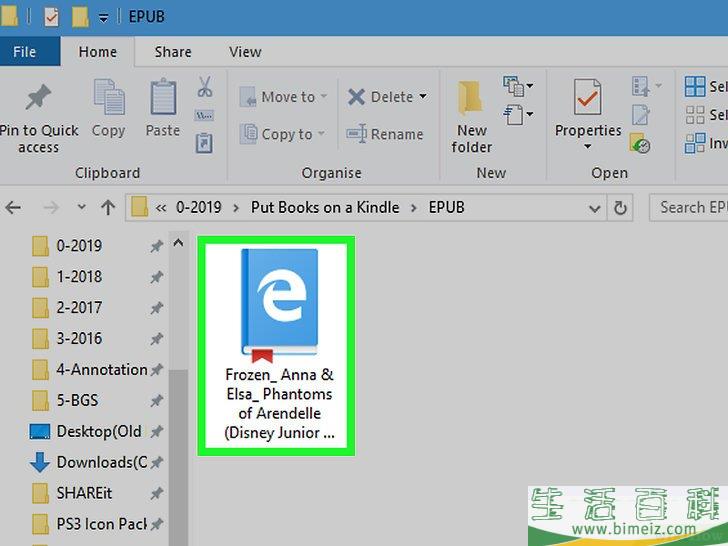Click the Invert selection icon

point(695,143)
